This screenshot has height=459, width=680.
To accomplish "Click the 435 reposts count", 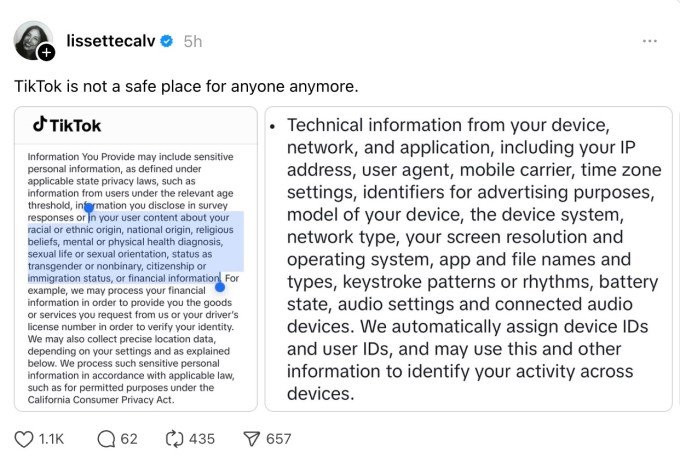I will 202,438.
